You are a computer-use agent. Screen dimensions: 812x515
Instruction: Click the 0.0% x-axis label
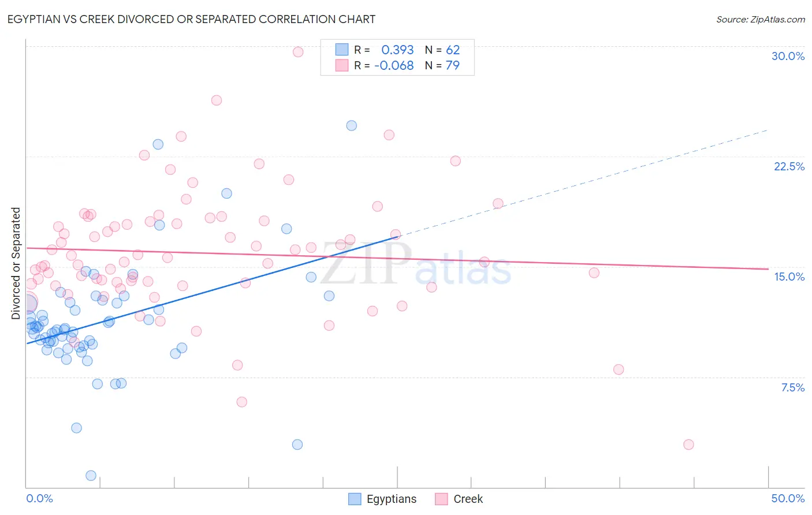click(39, 498)
